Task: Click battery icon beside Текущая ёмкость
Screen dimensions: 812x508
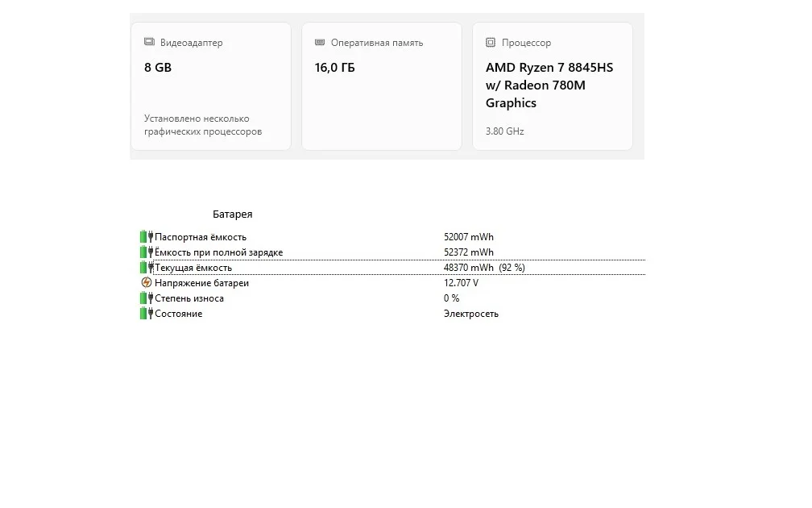Action: pyautogui.click(x=147, y=268)
